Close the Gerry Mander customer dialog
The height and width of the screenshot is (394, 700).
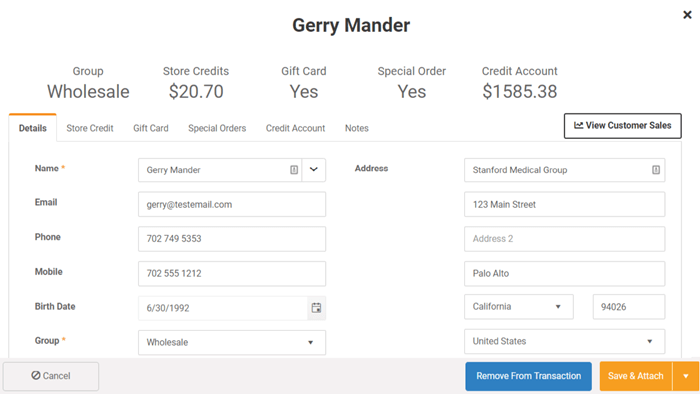687,15
